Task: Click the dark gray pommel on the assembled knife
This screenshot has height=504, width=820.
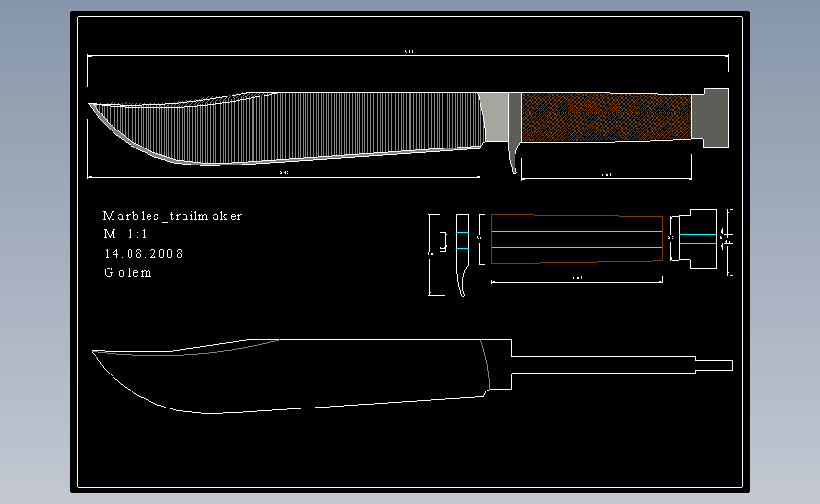Action: [710, 117]
